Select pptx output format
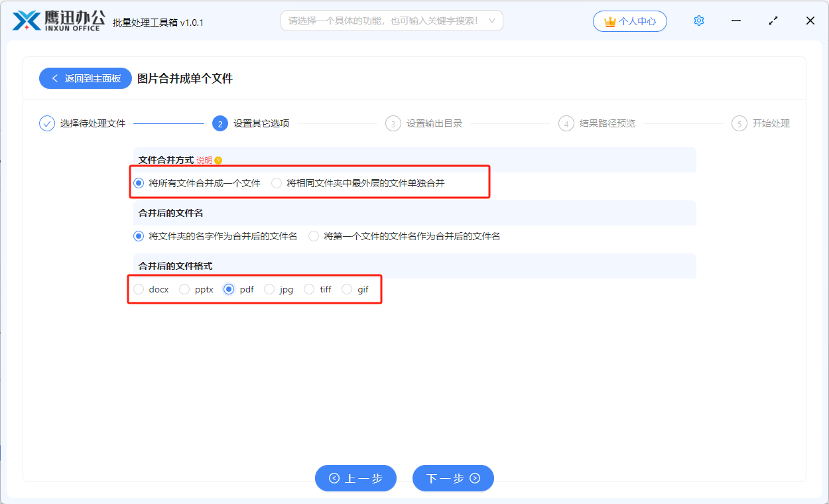The width and height of the screenshot is (829, 504). [x=196, y=289]
